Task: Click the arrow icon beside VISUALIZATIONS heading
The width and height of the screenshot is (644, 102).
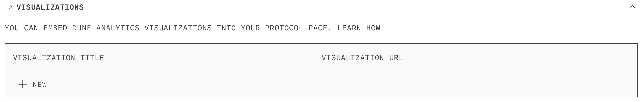Action: point(10,7)
